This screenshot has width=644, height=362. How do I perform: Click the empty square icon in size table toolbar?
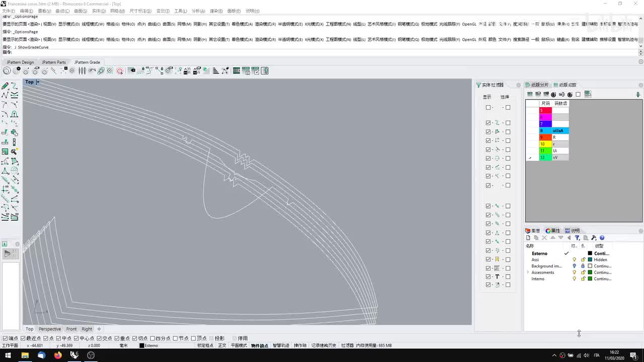click(x=578, y=94)
